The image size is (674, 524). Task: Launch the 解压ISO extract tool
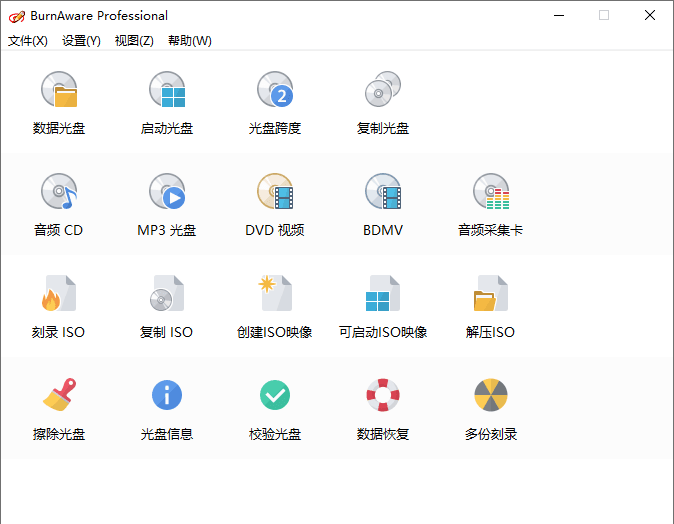tap(490, 307)
